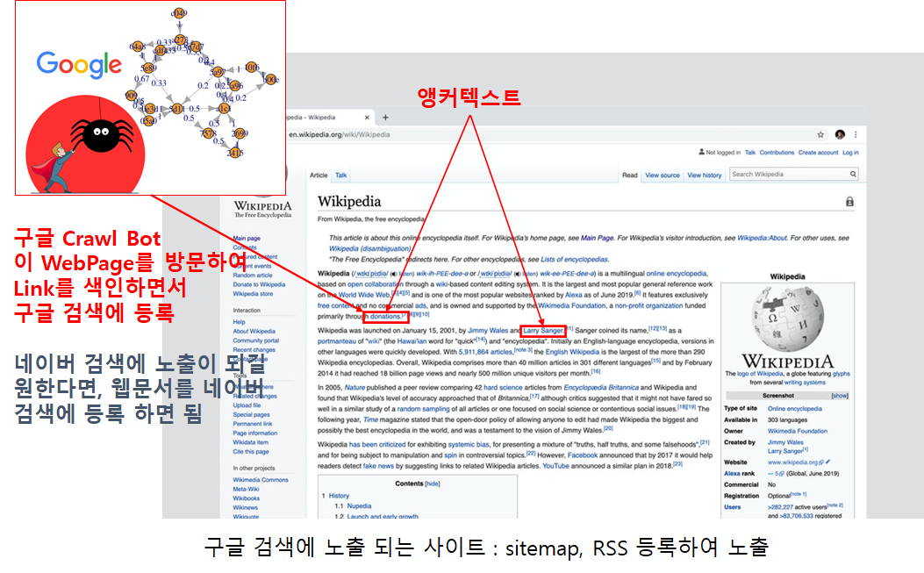Click the donations link in article
This screenshot has height=573, width=924.
tap(385, 317)
